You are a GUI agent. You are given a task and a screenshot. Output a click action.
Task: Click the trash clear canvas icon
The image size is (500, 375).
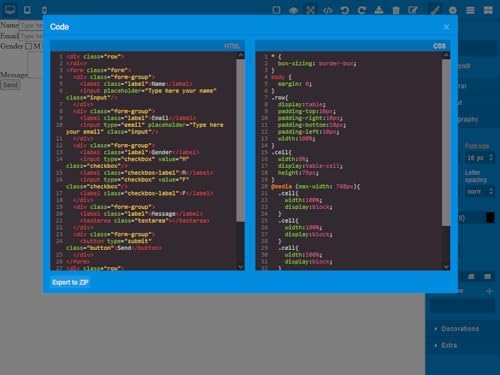396,10
